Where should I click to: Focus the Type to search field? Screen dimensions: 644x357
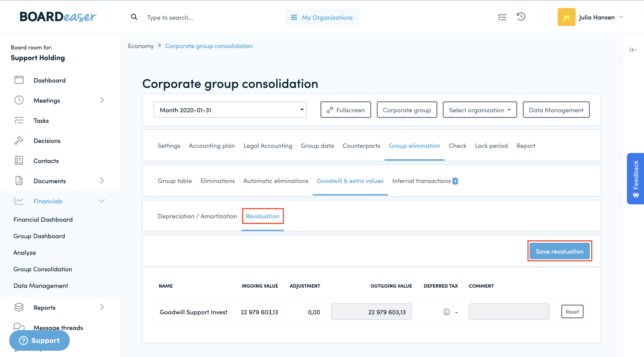coord(170,17)
